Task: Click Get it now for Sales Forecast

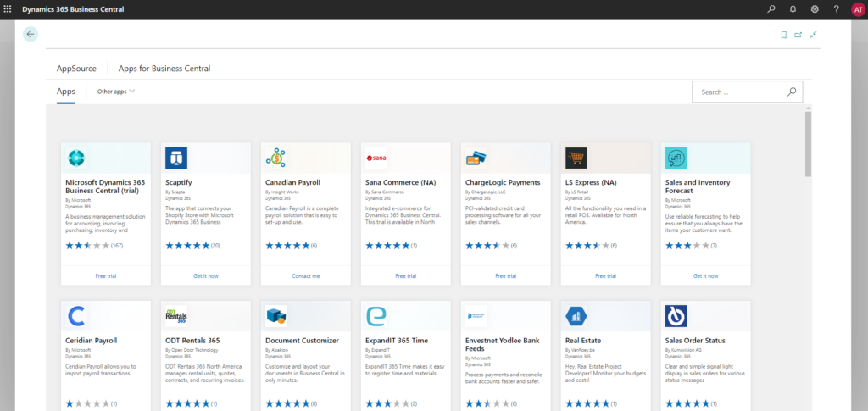Action: click(706, 275)
